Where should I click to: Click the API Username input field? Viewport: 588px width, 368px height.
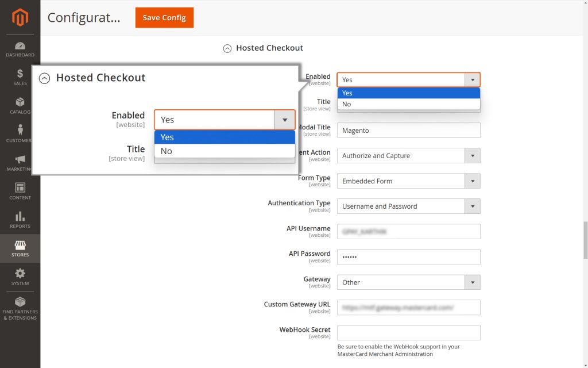[x=408, y=232]
